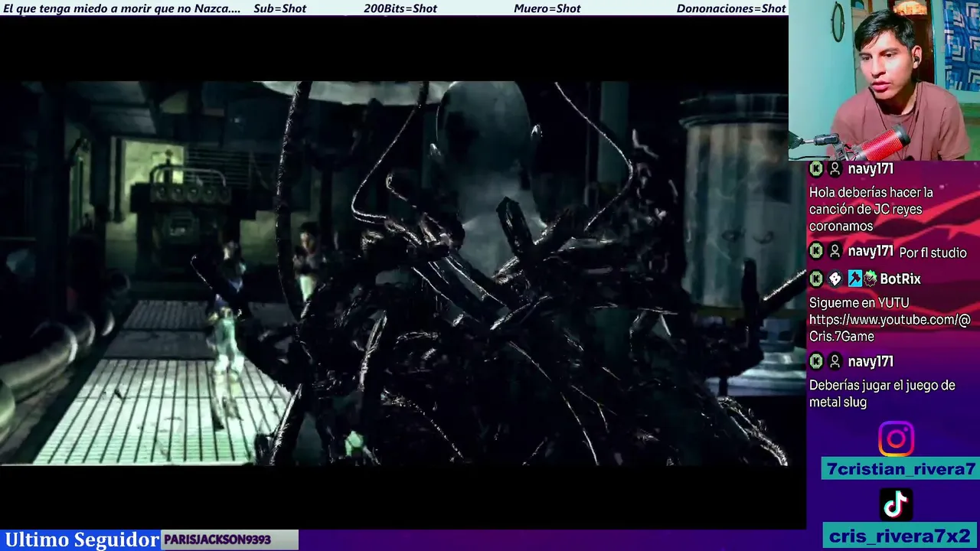Viewport: 980px width, 551px height.
Task: Click the 'Muero=Shot' banner text
Action: [547, 8]
